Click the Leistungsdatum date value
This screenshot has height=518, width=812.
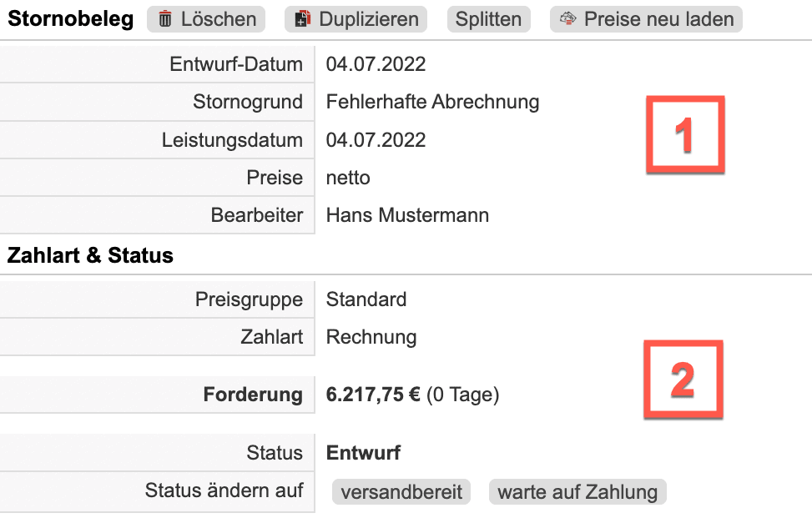click(x=376, y=140)
